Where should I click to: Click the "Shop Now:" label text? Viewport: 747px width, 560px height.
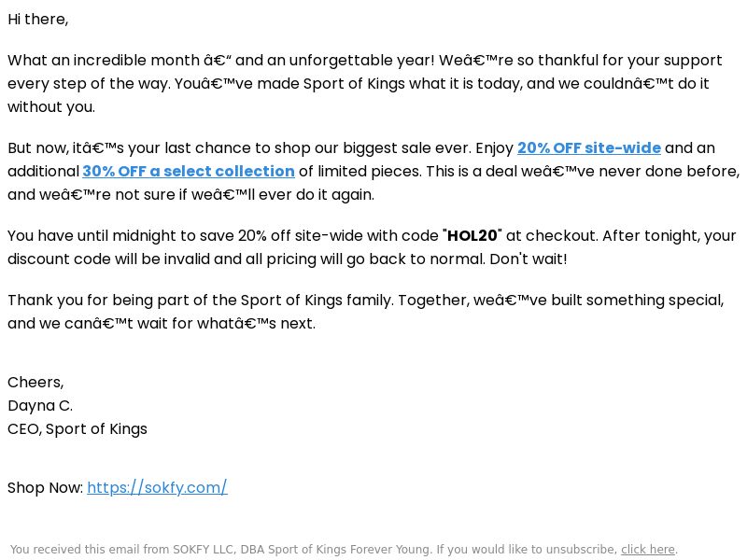[x=45, y=487]
